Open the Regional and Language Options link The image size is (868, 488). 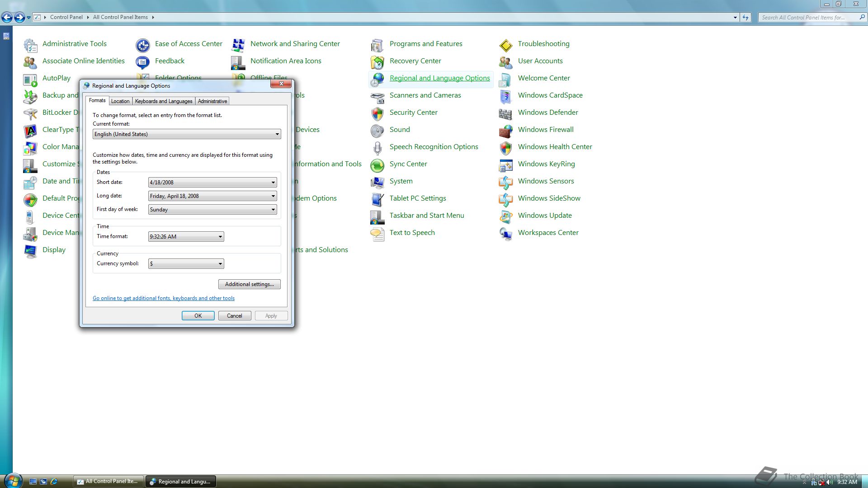click(x=440, y=78)
